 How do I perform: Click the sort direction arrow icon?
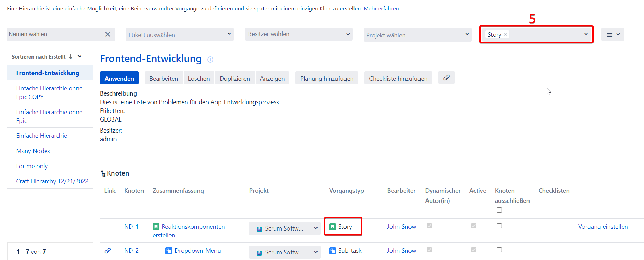[71, 56]
